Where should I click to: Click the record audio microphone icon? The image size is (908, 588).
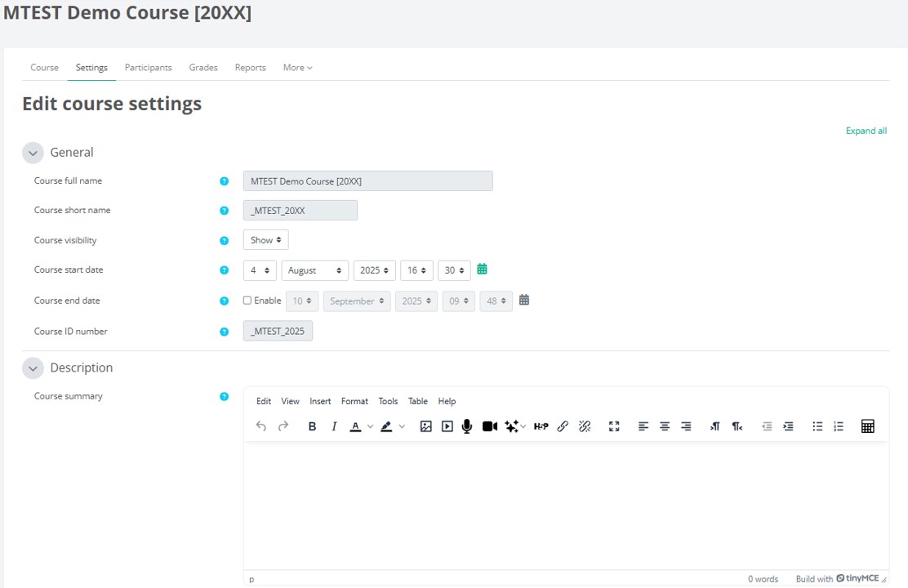[467, 426]
